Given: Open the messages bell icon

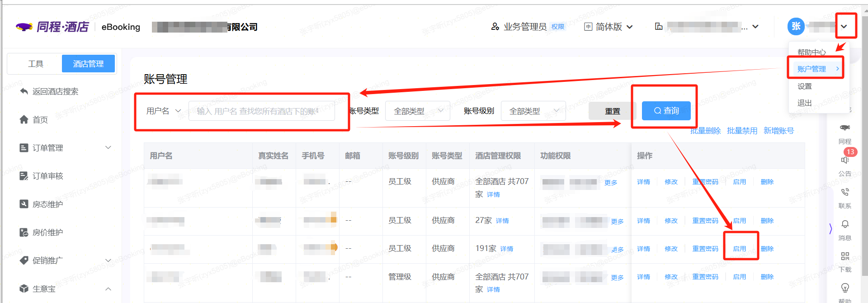Looking at the screenshot, I should tap(844, 224).
